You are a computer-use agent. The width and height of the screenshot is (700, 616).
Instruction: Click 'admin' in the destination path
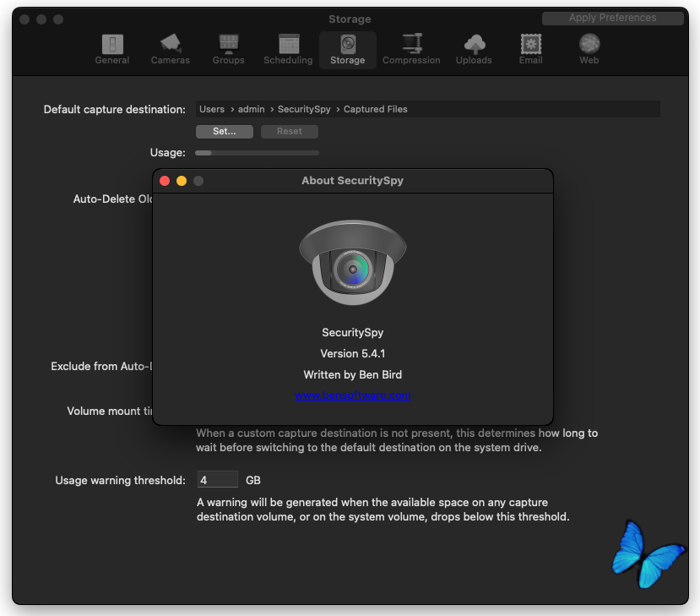coord(251,110)
